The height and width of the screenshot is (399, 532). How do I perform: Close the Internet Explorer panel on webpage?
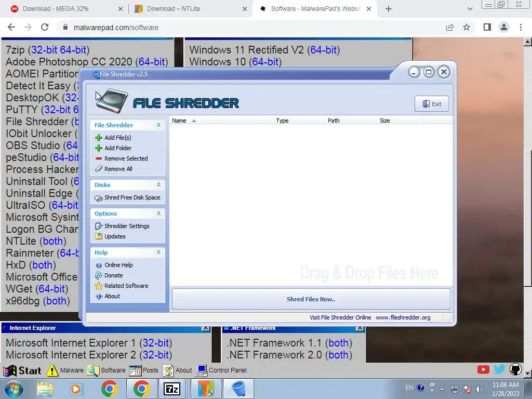click(x=205, y=328)
